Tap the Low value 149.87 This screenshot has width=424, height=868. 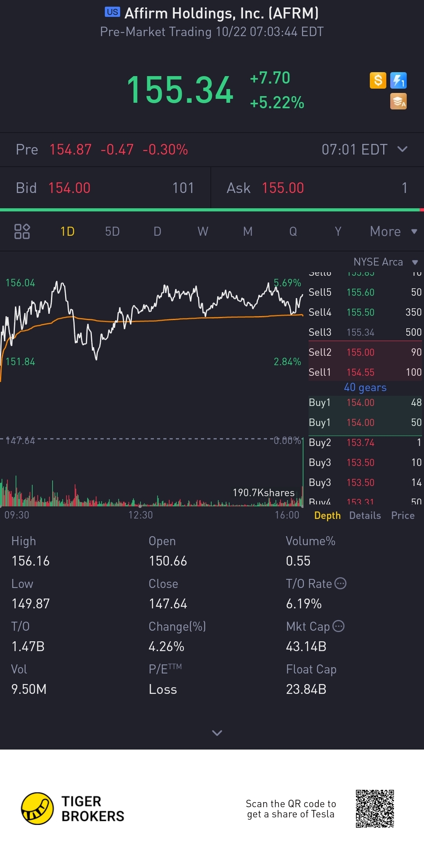31,604
